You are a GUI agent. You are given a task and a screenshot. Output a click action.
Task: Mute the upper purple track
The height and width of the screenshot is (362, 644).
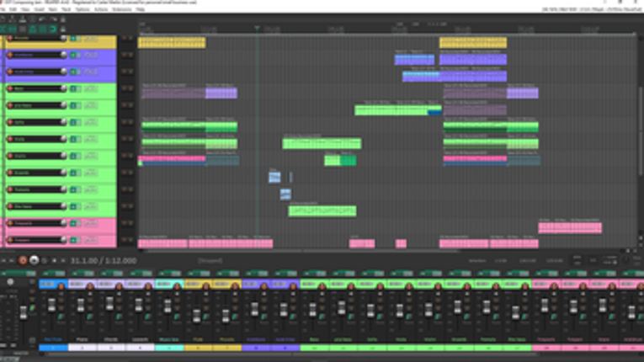tap(124, 55)
